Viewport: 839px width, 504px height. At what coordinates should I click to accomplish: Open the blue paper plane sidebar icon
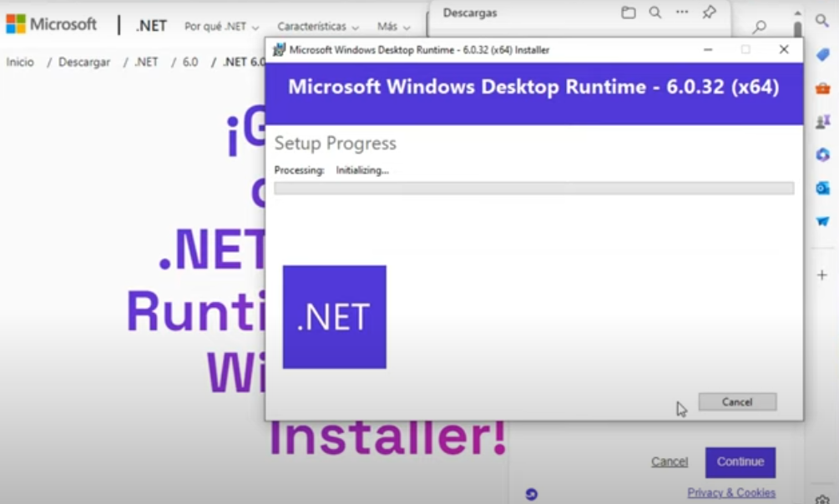822,221
